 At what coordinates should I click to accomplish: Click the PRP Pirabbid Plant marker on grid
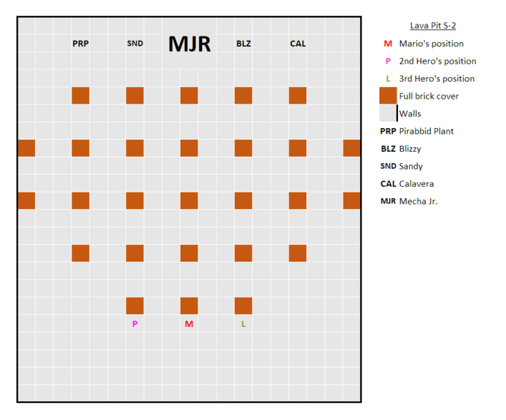(81, 43)
